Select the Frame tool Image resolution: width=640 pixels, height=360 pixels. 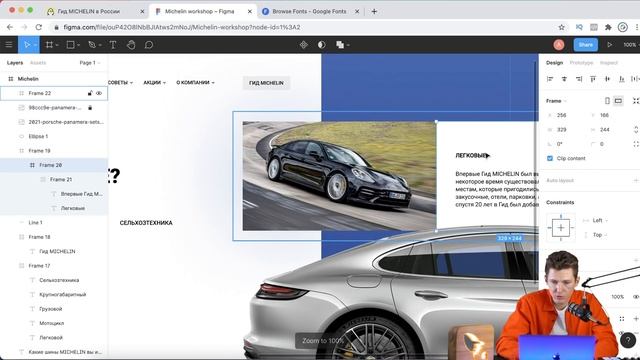coord(49,45)
